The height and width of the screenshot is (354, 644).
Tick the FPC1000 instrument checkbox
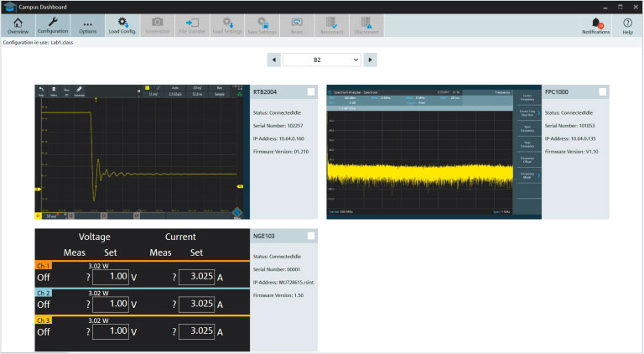click(x=602, y=92)
